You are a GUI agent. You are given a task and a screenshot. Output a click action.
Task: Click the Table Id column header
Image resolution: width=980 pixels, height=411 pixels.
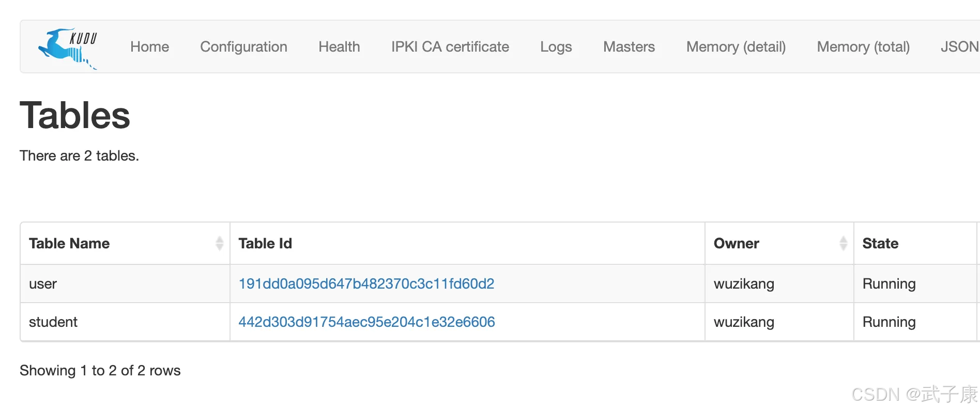click(265, 243)
